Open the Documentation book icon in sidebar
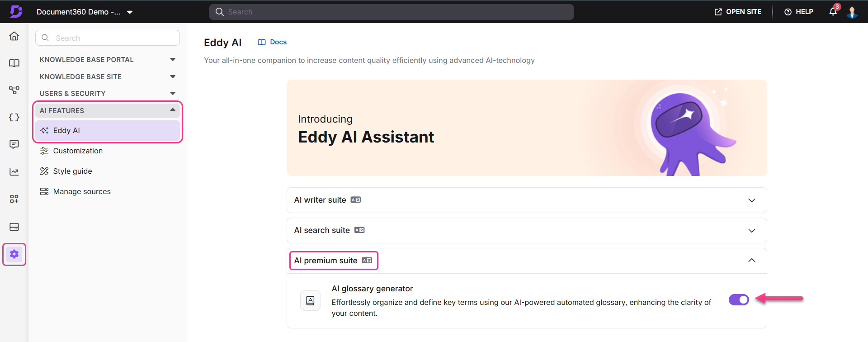Viewport: 868px width, 342px height. (x=14, y=63)
